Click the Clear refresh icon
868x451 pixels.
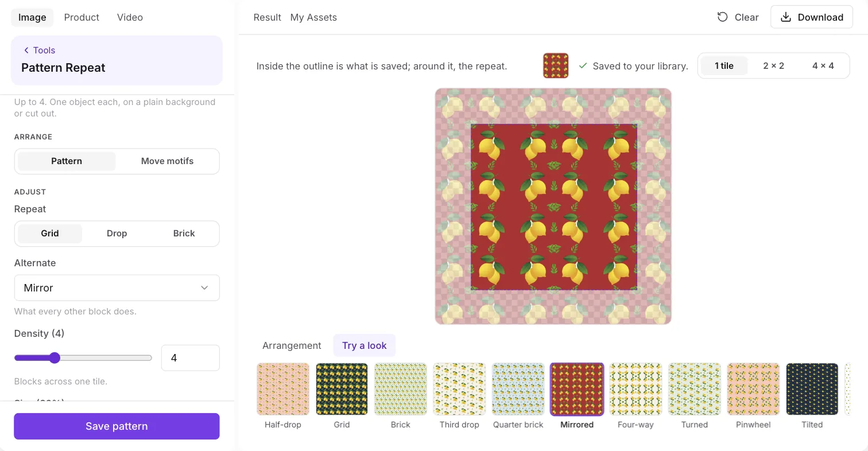click(x=723, y=17)
